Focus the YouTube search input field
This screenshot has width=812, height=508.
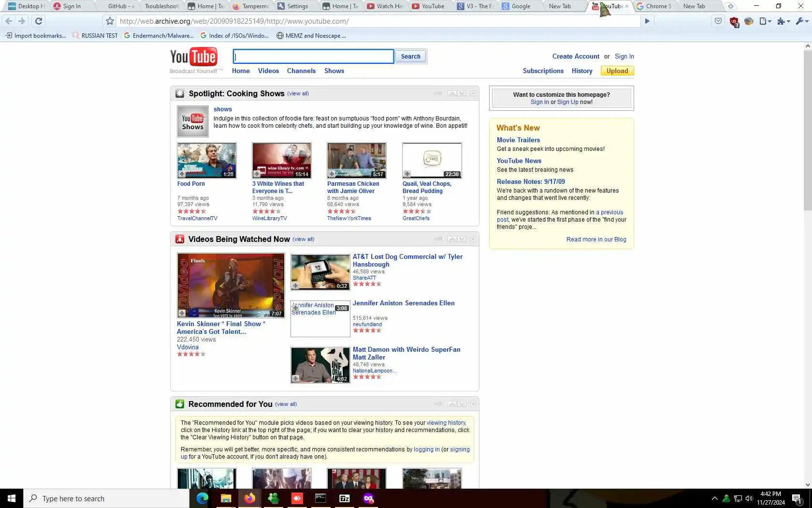click(313, 56)
